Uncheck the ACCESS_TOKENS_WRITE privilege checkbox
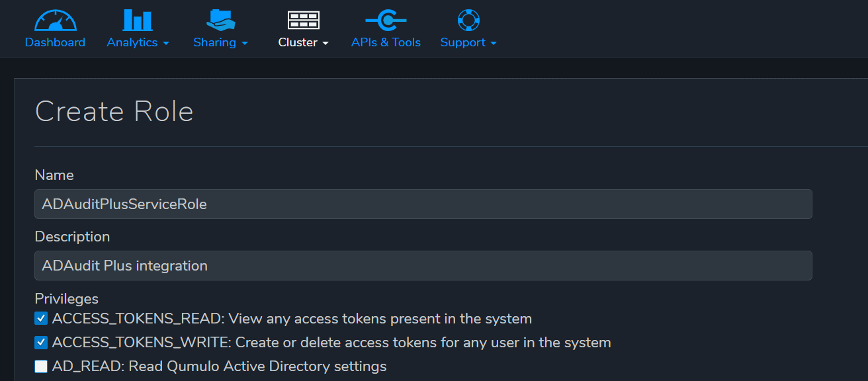Image resolution: width=868 pixels, height=381 pixels. (x=41, y=343)
